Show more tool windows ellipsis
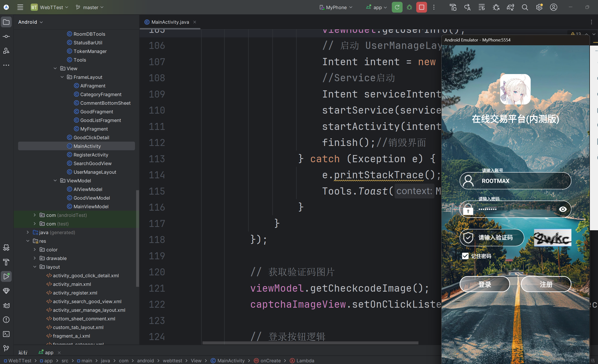The image size is (598, 364). click(x=6, y=65)
